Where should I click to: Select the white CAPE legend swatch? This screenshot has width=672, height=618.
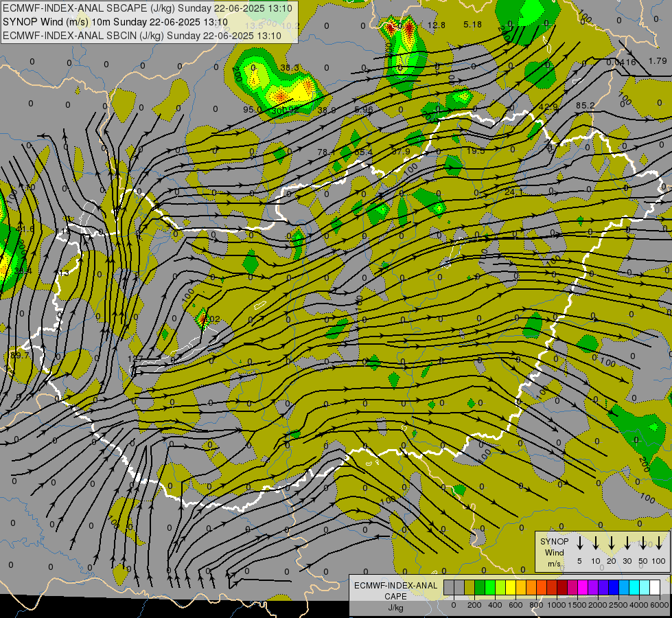tap(654, 588)
